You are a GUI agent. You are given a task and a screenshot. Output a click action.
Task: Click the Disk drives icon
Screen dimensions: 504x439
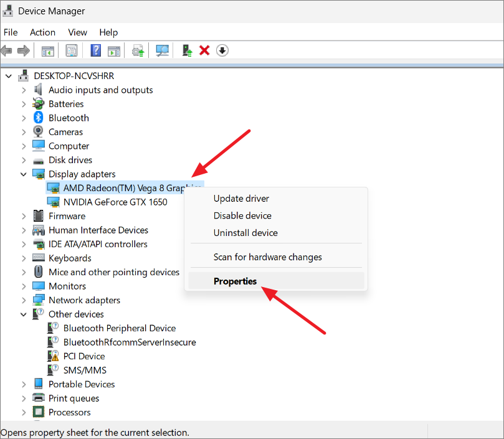[x=38, y=161]
